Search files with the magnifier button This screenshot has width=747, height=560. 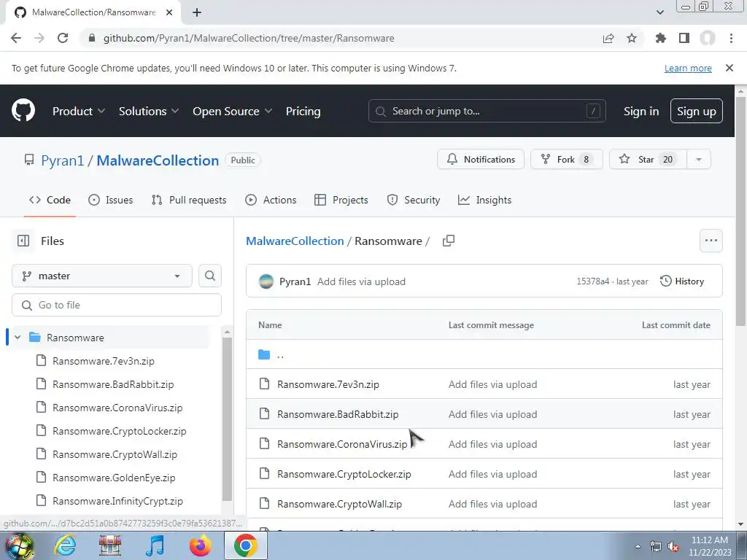210,276
